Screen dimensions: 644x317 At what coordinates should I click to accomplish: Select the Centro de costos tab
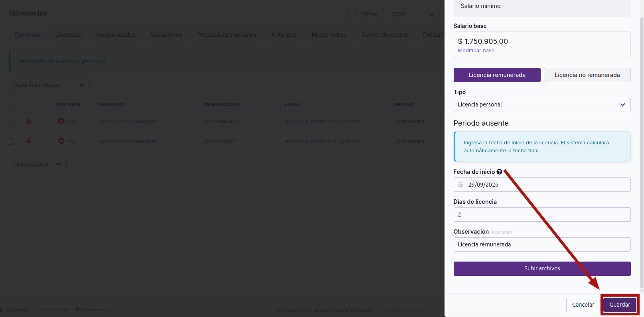(385, 35)
